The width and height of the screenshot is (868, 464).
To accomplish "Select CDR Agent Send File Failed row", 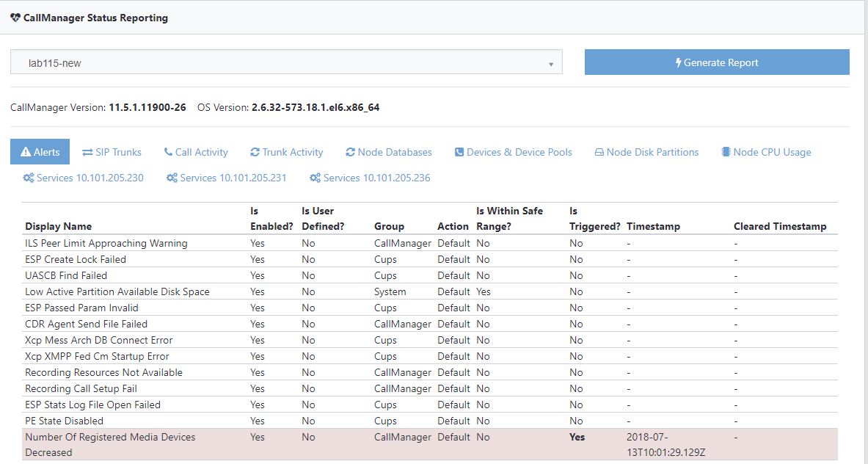I will coord(429,323).
